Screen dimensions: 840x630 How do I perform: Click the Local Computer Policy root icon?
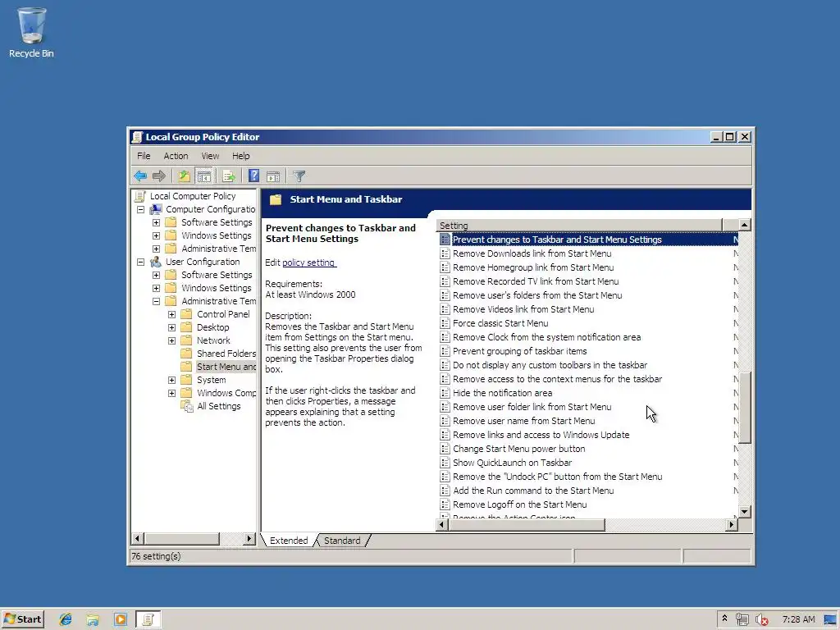(140, 196)
